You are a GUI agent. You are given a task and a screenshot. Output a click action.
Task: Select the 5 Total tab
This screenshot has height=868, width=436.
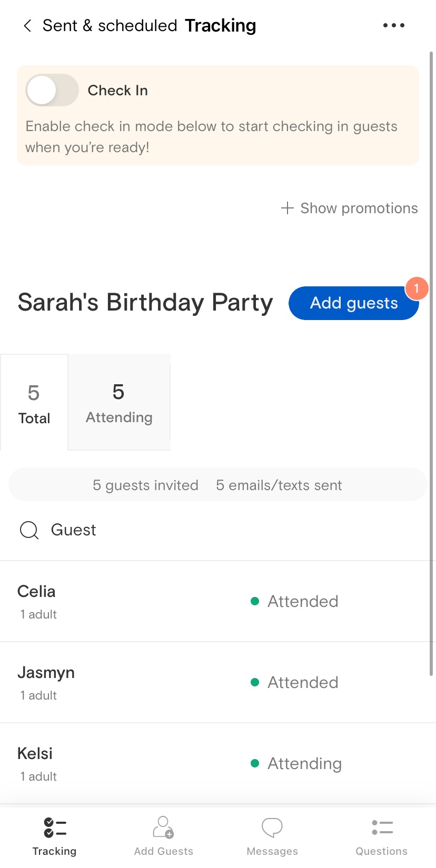[34, 403]
